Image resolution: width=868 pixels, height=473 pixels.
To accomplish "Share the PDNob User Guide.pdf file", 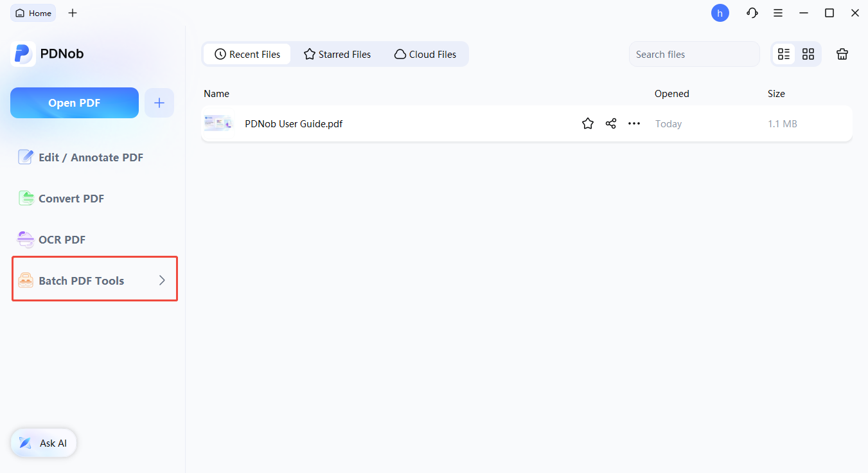I will [610, 123].
